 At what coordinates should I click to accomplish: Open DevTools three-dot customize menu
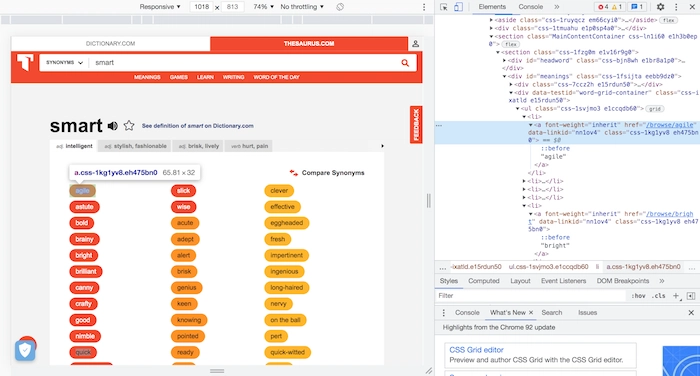point(676,7)
